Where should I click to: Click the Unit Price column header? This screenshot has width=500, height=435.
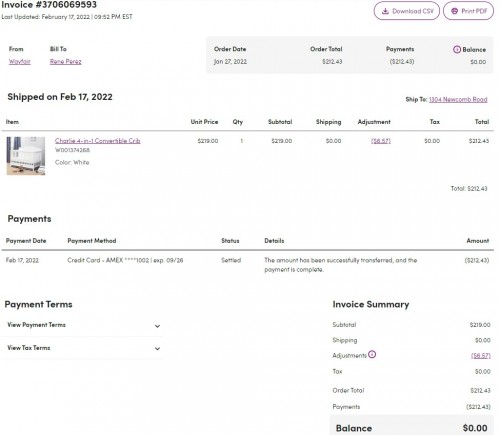204,122
